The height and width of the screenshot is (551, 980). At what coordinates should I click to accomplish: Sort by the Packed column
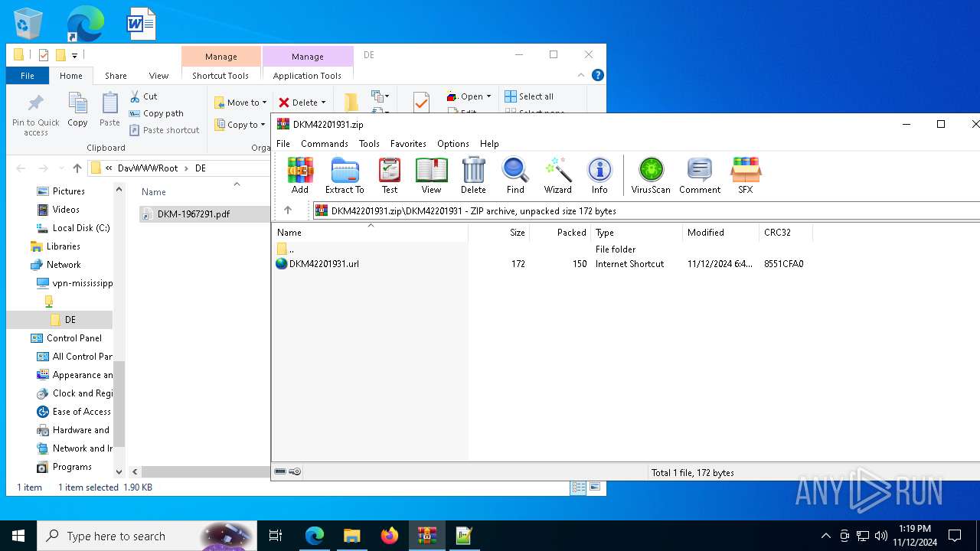coord(560,233)
